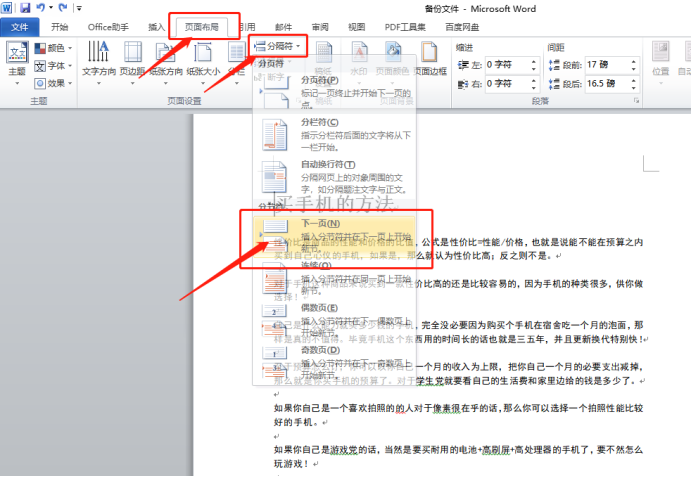The height and width of the screenshot is (477, 692).
Task: Open the Office助手 tab
Action: [108, 27]
